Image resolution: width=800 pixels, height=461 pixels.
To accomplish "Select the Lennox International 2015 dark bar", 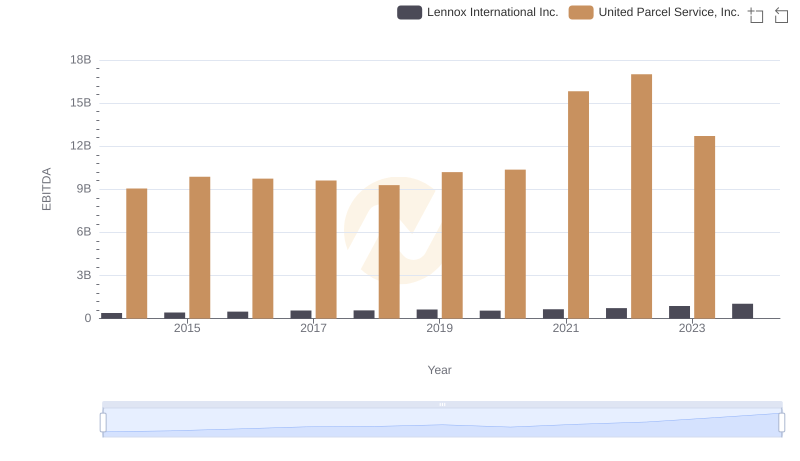I will coord(174,315).
